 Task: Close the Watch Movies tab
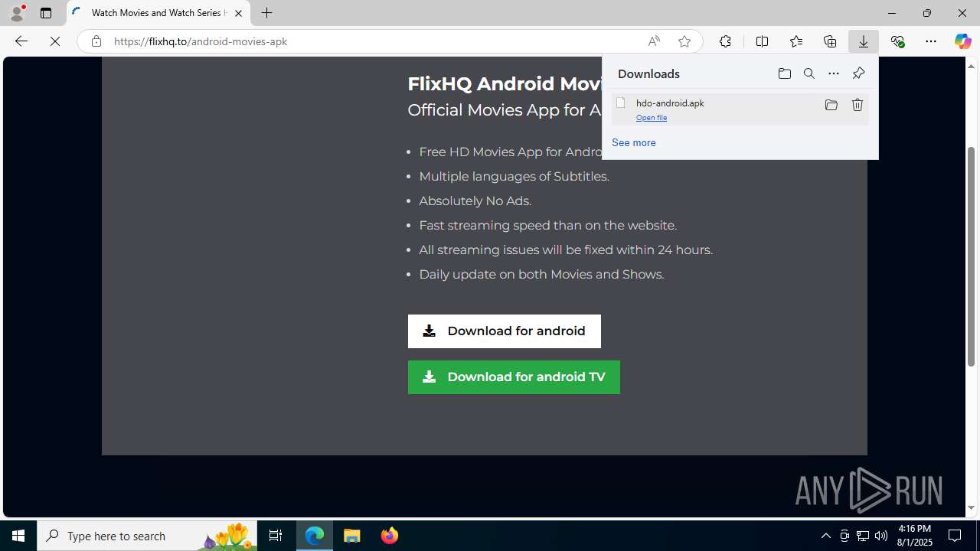238,13
